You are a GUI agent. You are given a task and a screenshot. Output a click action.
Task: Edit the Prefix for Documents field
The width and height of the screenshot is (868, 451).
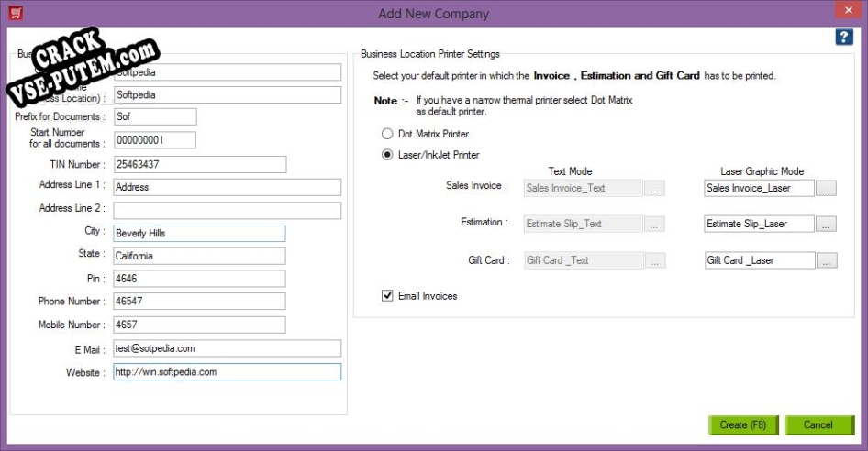pos(155,116)
